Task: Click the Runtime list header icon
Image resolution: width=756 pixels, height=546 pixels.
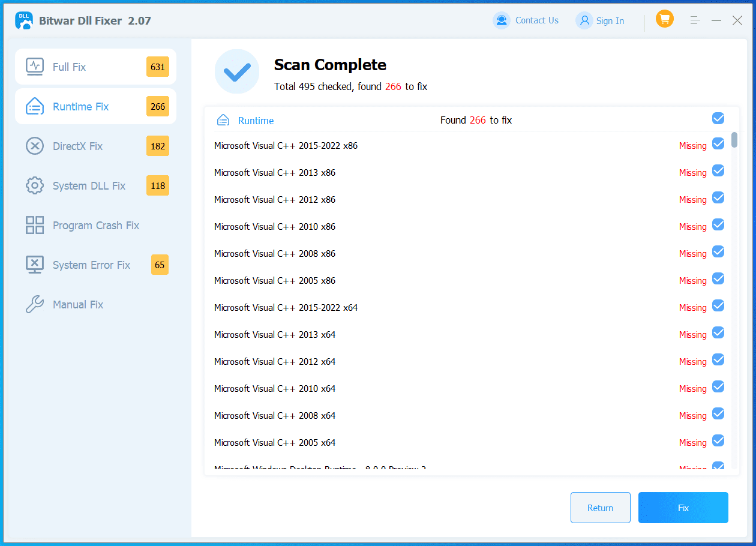Action: point(223,120)
